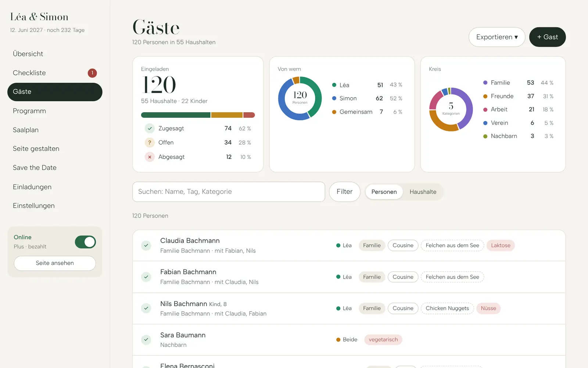Click the Simon blue legend dot
Viewport: 588px width, 368px height.
(334, 98)
